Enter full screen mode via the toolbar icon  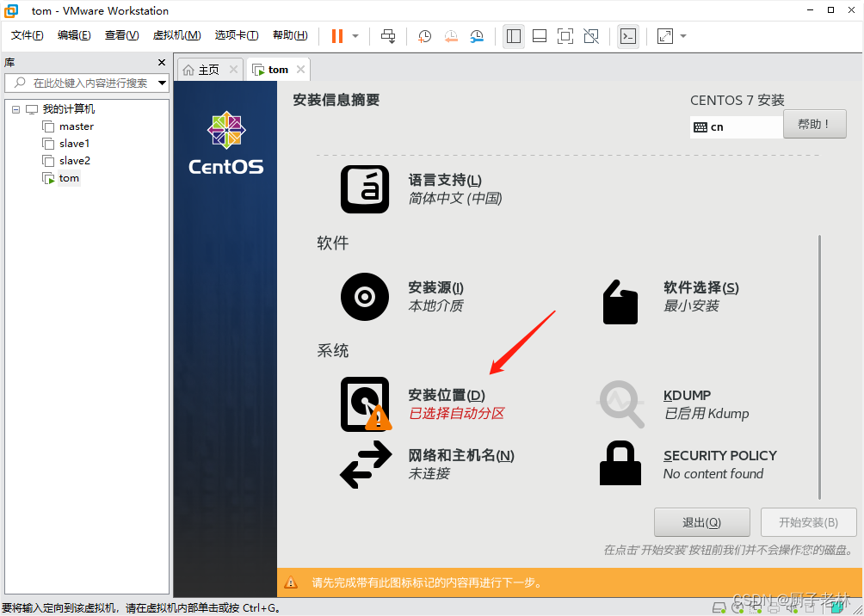click(x=565, y=36)
